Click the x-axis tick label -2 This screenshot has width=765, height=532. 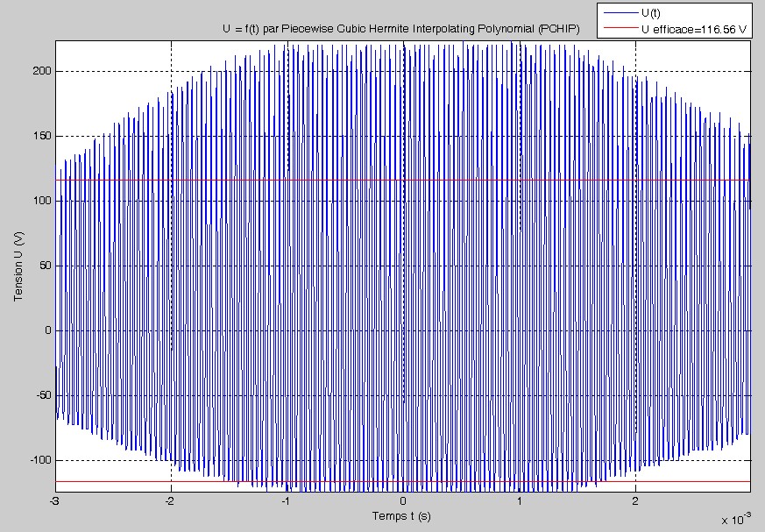(x=171, y=501)
